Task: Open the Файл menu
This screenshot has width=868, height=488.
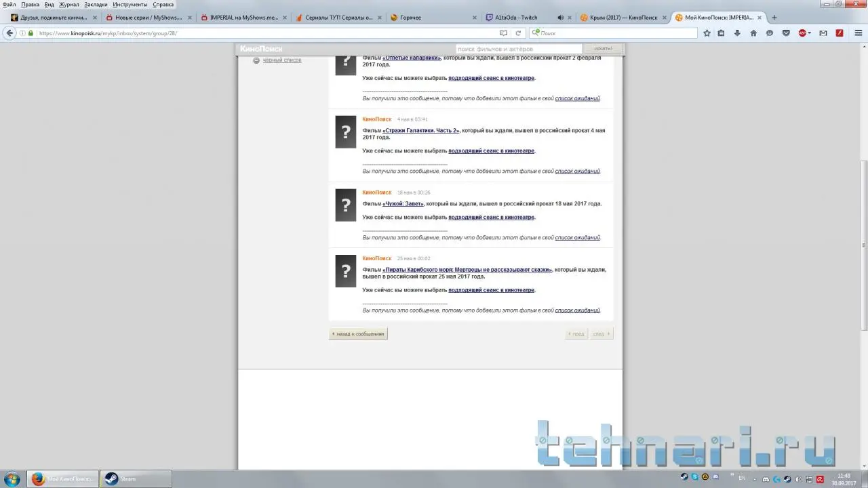Action: tap(9, 4)
